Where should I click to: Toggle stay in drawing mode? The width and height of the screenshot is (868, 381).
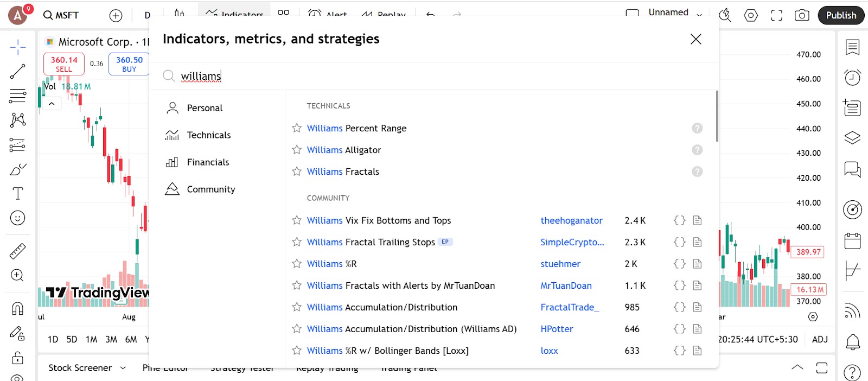17,333
